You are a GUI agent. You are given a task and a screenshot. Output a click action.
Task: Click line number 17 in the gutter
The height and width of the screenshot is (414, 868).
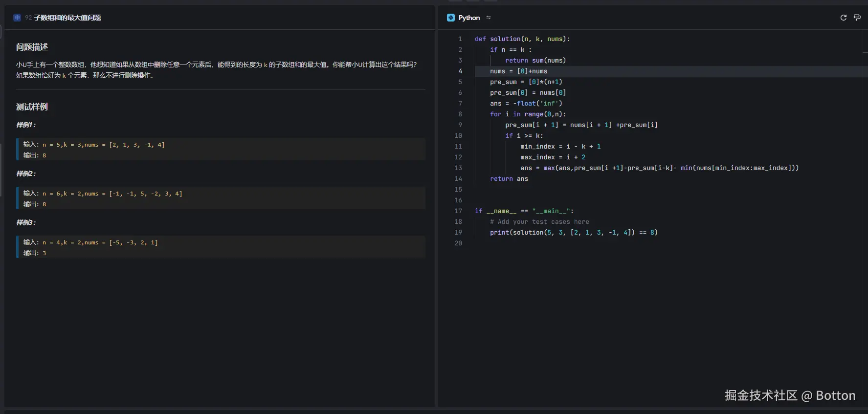(458, 211)
